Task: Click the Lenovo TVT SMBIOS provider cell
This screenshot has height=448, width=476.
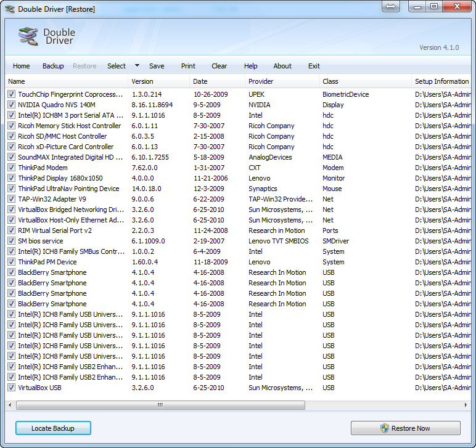Action: (x=278, y=241)
